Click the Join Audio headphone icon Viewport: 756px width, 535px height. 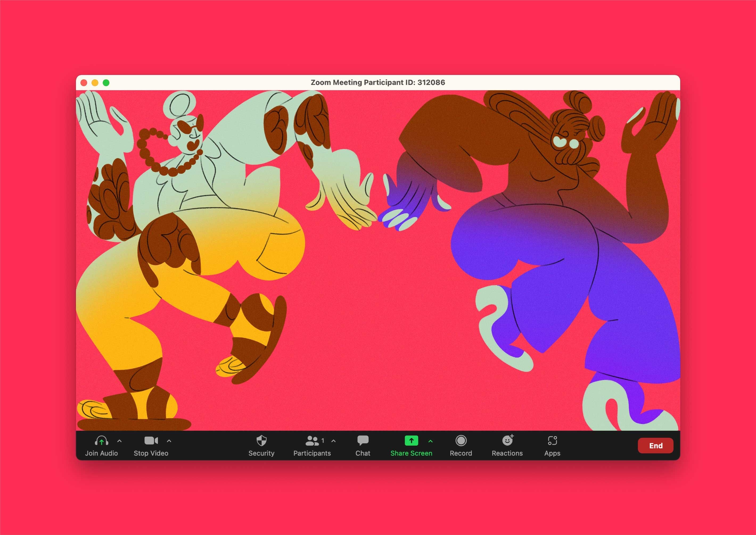[101, 441]
